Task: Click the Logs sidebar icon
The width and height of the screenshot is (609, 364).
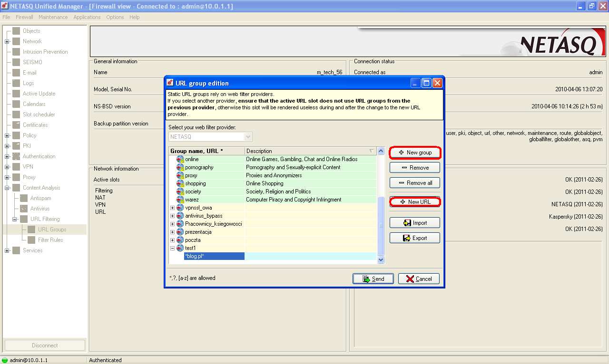Action: click(16, 83)
